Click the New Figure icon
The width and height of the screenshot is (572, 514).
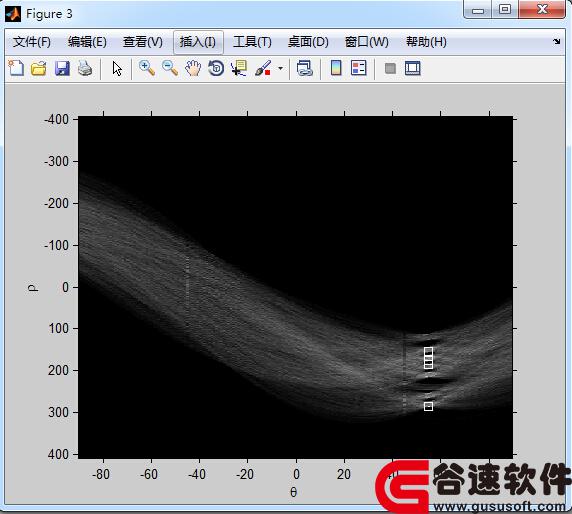coord(16,68)
